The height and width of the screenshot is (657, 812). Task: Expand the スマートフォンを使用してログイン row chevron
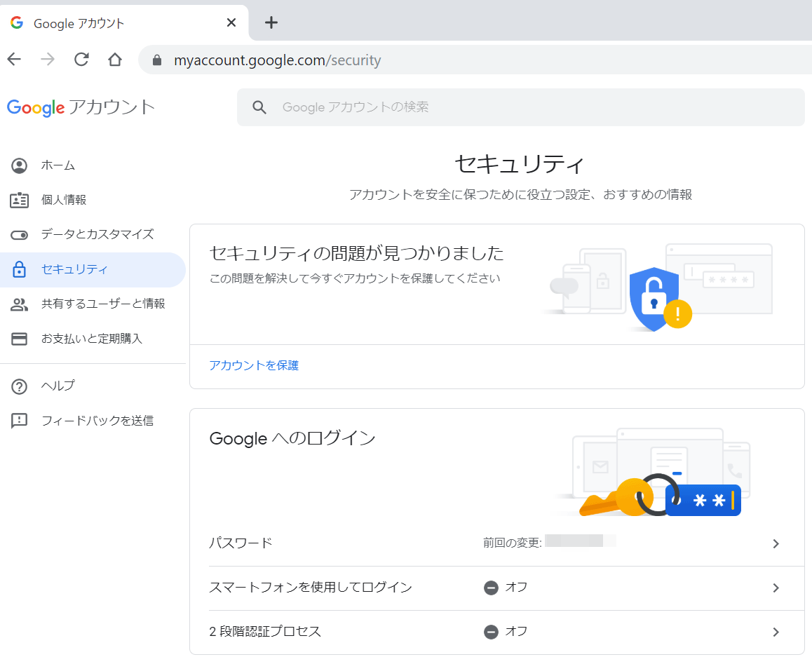[x=776, y=588]
